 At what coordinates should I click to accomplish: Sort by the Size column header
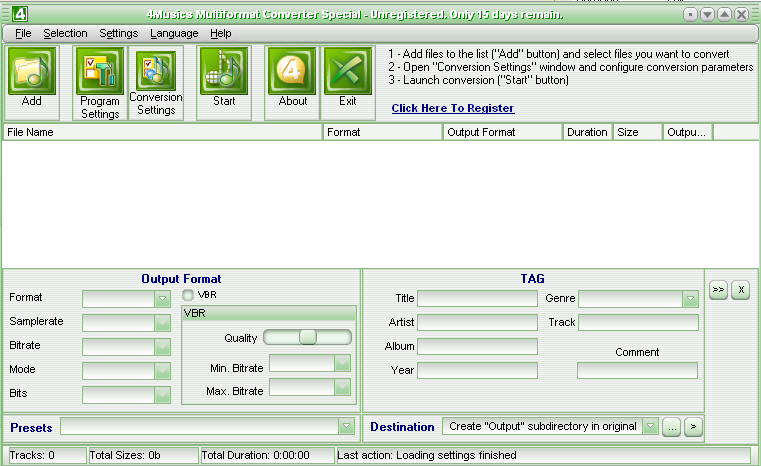[638, 132]
